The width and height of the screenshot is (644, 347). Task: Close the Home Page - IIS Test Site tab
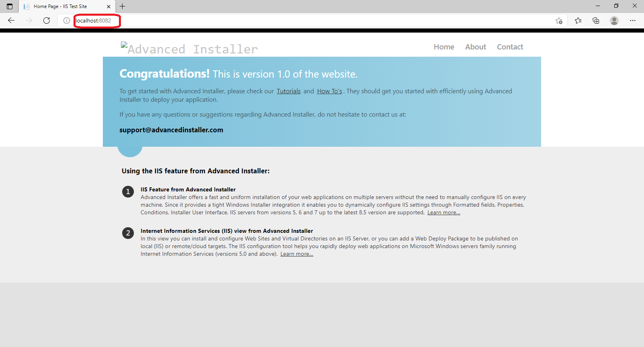[108, 6]
